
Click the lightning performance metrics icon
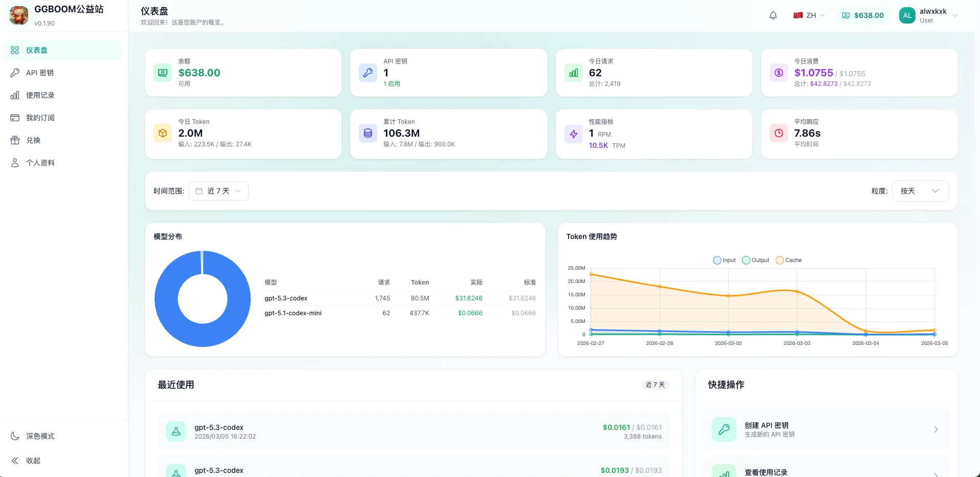573,134
